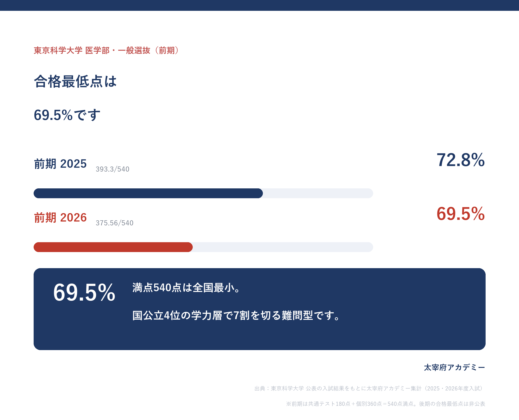This screenshot has height=420, width=519.
Task: Click the 72.8% percentage value
Action: tap(461, 160)
